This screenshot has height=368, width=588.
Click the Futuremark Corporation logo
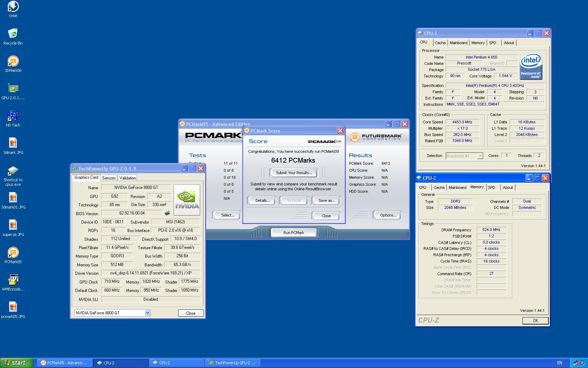tap(376, 137)
